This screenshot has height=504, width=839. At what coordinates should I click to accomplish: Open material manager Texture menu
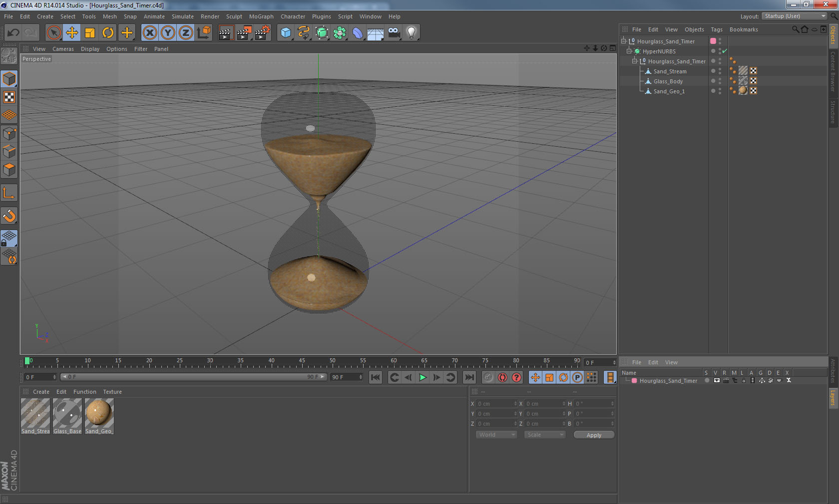pos(112,392)
